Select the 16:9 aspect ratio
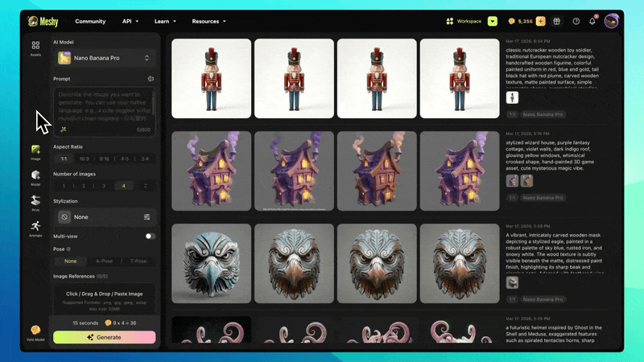Screen dimensions: 644x362 84,158
